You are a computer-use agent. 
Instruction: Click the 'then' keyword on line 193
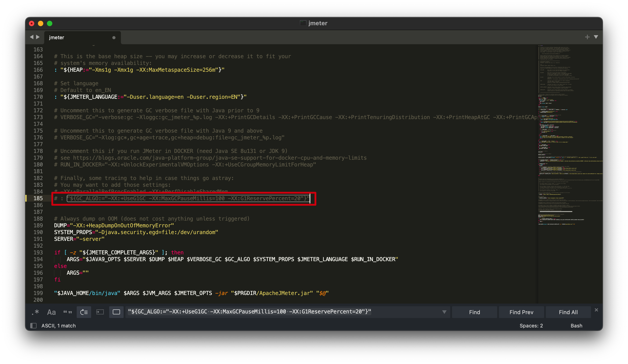point(177,252)
